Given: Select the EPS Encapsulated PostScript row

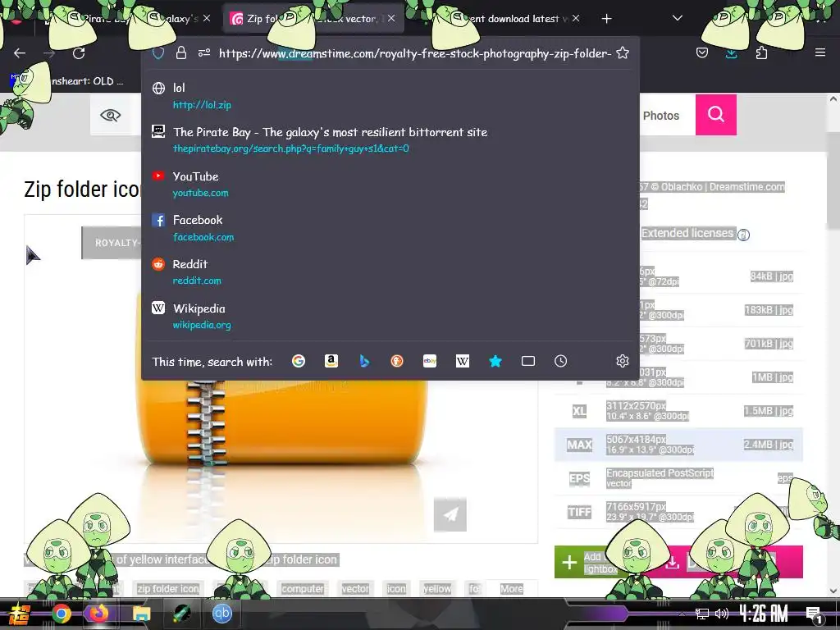Looking at the screenshot, I should [x=678, y=478].
